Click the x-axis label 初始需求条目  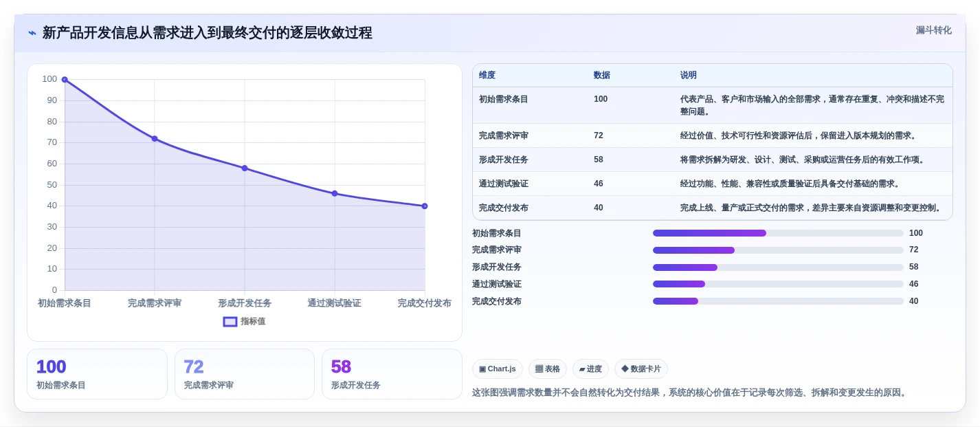coord(65,303)
